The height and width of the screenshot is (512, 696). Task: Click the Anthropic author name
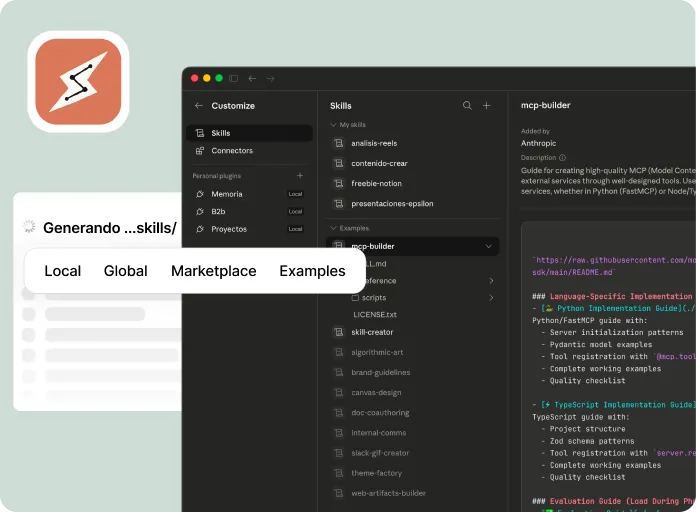[x=538, y=143]
